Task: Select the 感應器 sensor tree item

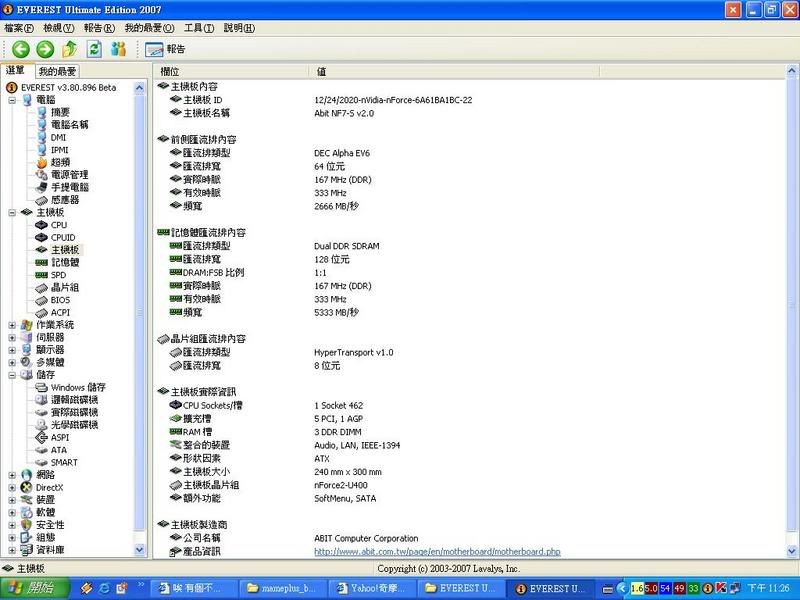Action: (65, 199)
